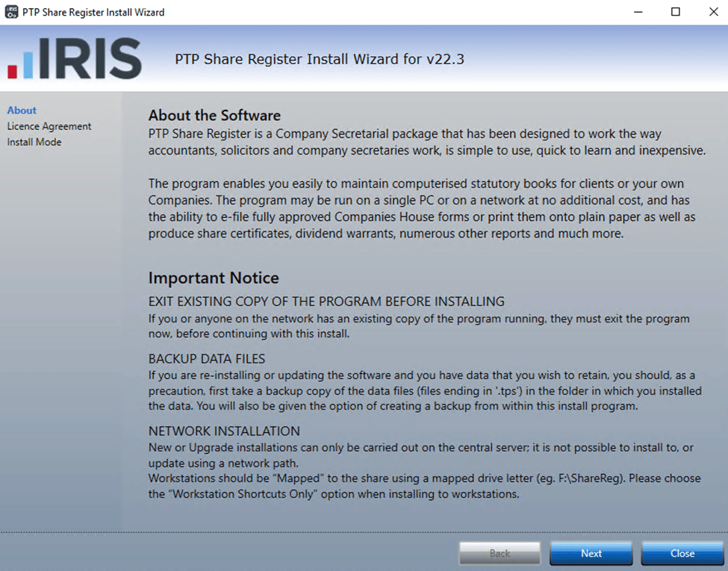Click the greyed-out Back button
This screenshot has width=728, height=571.
(x=500, y=553)
